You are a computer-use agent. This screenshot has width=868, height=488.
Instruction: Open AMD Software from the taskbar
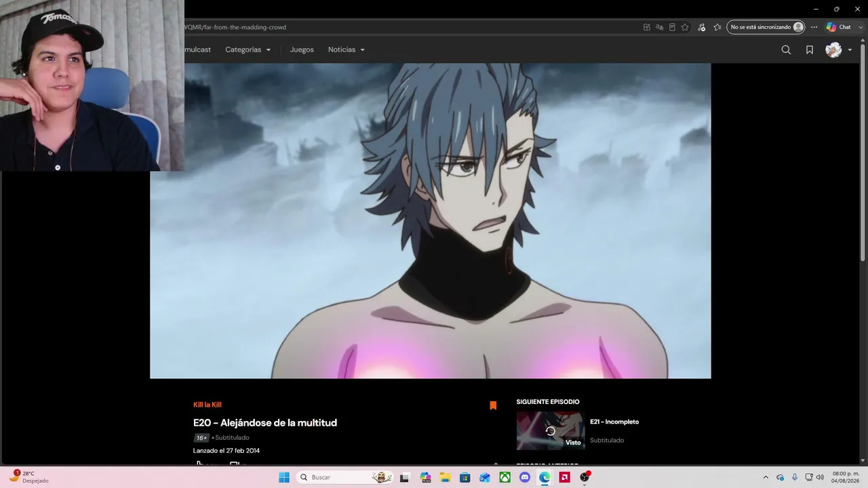(564, 477)
